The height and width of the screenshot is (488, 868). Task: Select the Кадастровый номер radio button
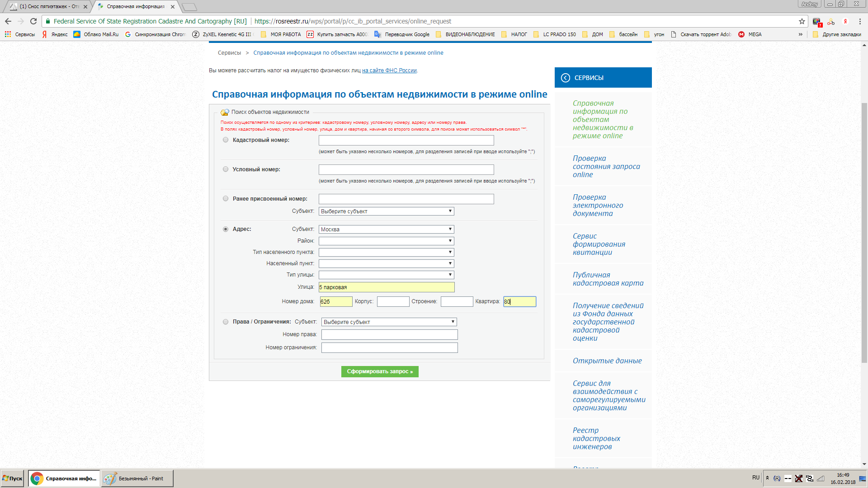pos(226,140)
